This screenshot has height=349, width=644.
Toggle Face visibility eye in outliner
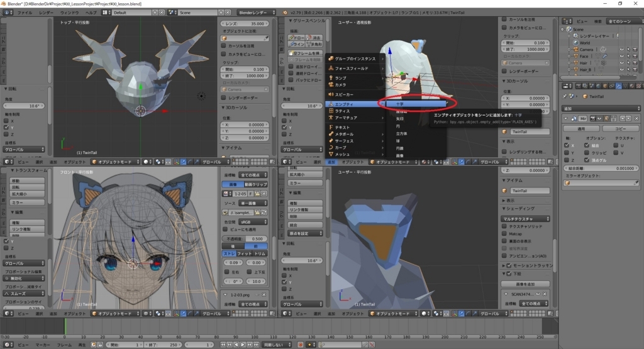[621, 56]
